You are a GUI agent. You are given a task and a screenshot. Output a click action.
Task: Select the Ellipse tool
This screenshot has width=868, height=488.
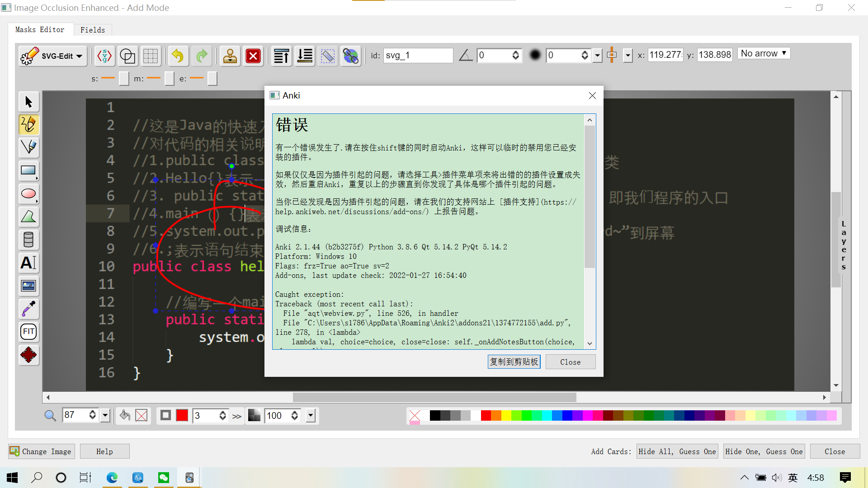tap(28, 193)
